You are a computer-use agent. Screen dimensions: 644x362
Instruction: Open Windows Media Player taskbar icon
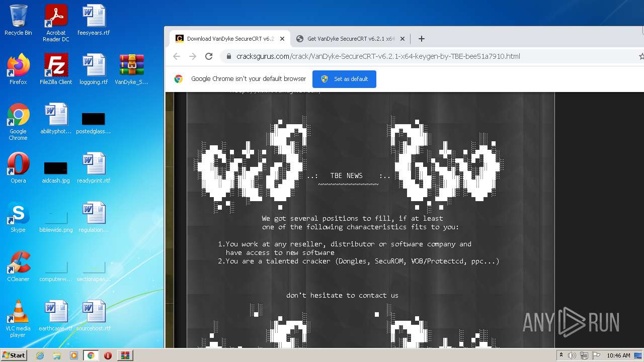[x=74, y=355]
